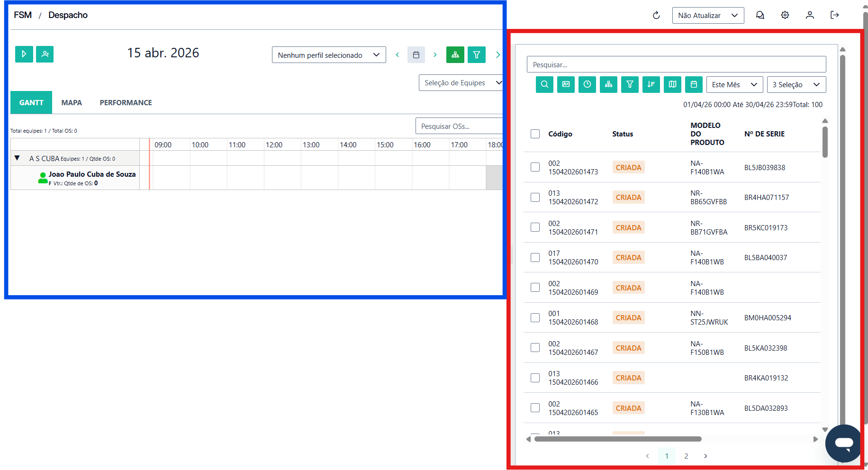Check the row for order 1504202601470
Image resolution: width=868 pixels, height=470 pixels.
(x=535, y=258)
